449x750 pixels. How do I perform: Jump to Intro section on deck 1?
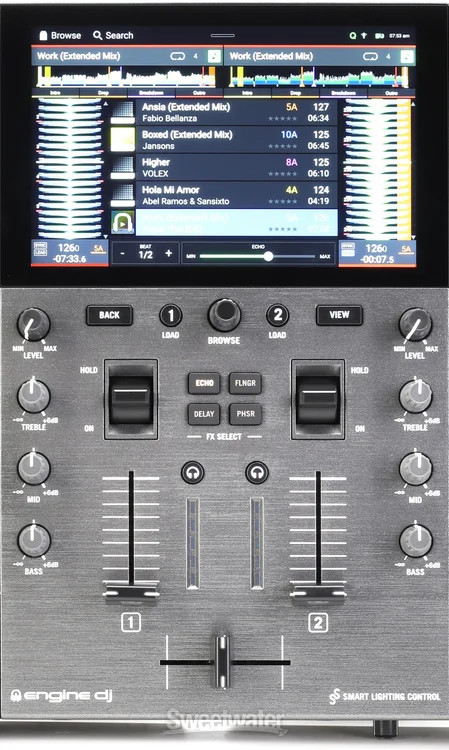pos(55,93)
